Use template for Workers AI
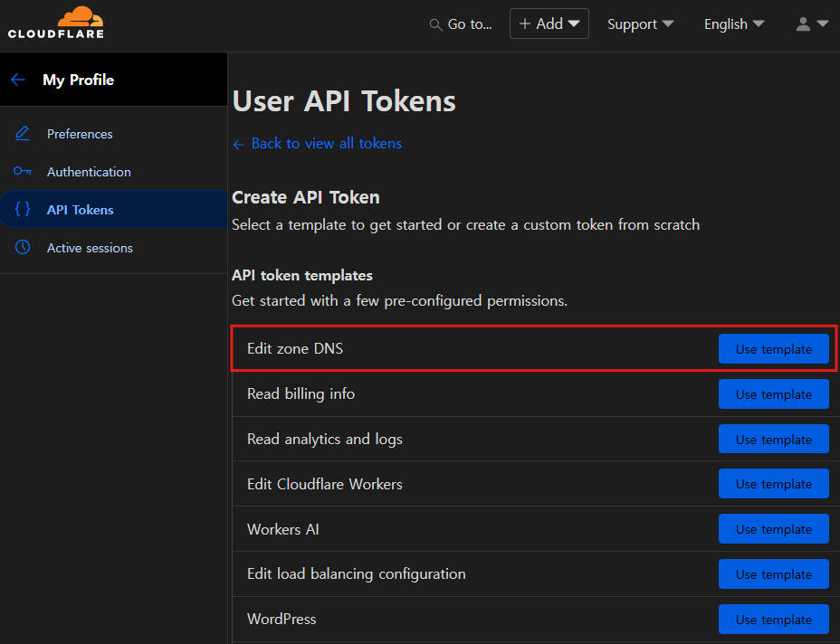 [x=774, y=529]
